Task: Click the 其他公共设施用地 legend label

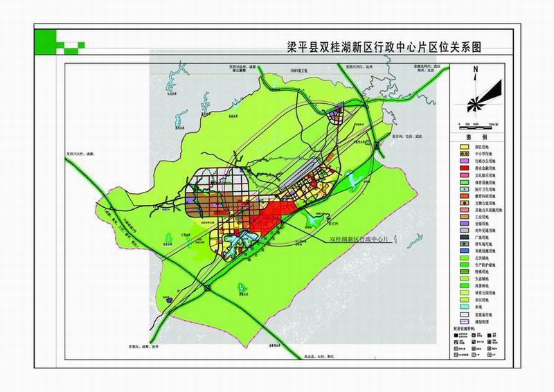Action: tap(488, 210)
